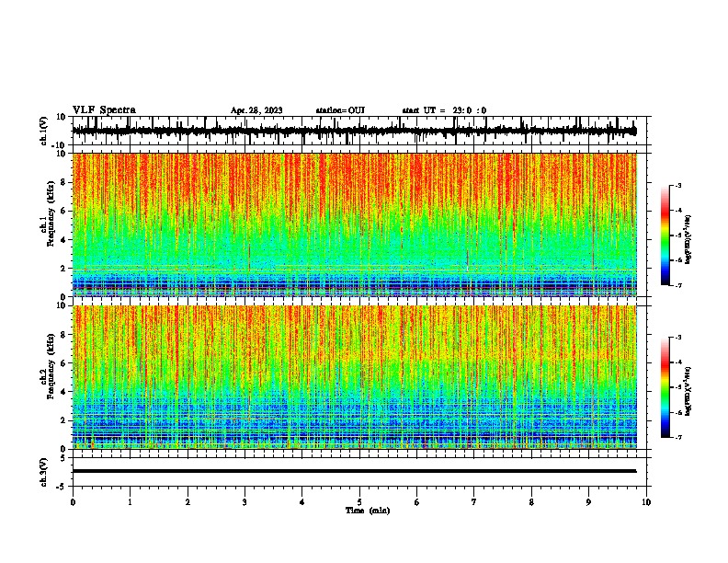The width and height of the screenshot is (728, 563).
Task: Click the flat ch.3 voltage trace
Action: pos(354,471)
